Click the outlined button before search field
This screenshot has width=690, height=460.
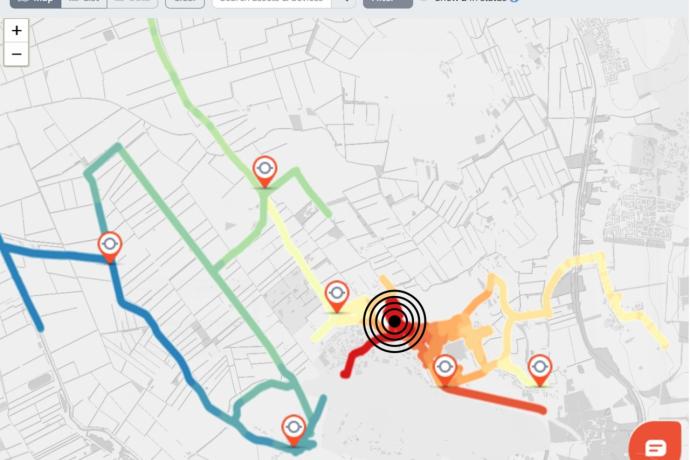185,4
